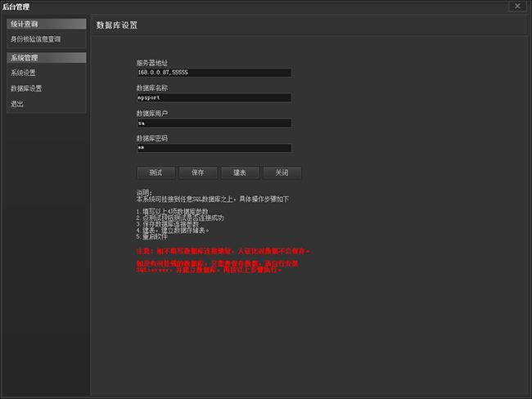Close the 后台管理 window with the X button
The height and width of the screenshot is (399, 532).
point(516,7)
